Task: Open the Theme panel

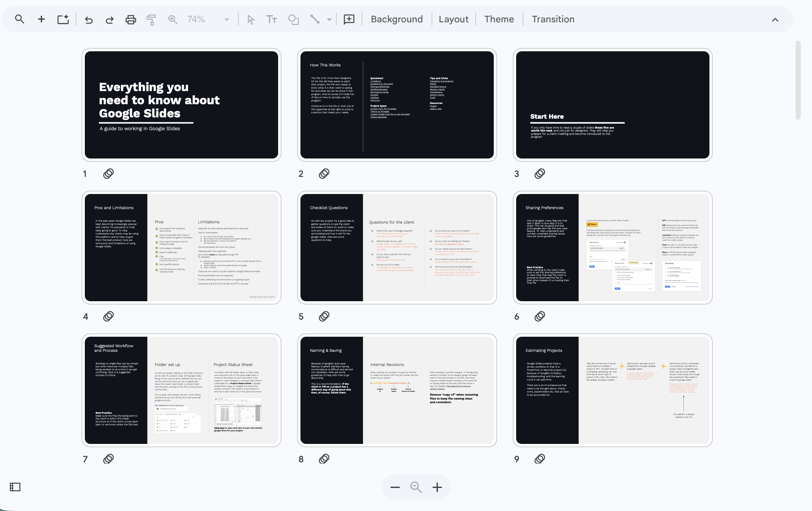Action: pos(499,19)
